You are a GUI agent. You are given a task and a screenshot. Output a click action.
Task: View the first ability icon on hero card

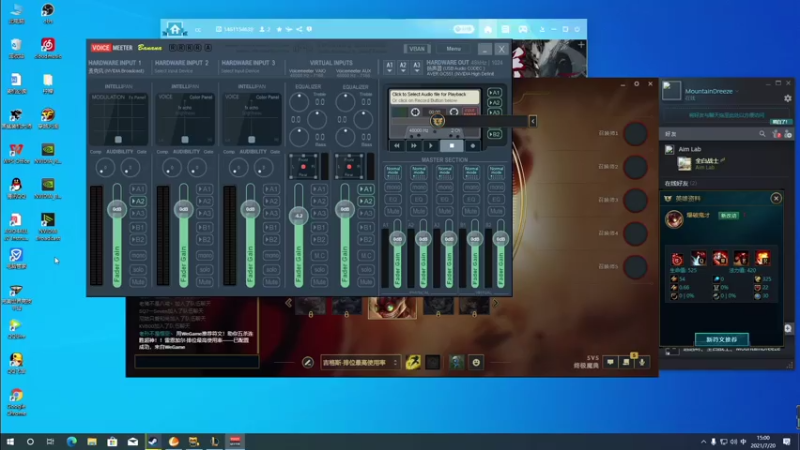(x=677, y=259)
